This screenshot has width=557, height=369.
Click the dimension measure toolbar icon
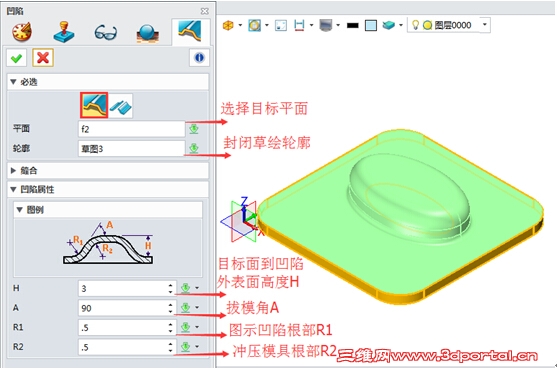point(299,25)
